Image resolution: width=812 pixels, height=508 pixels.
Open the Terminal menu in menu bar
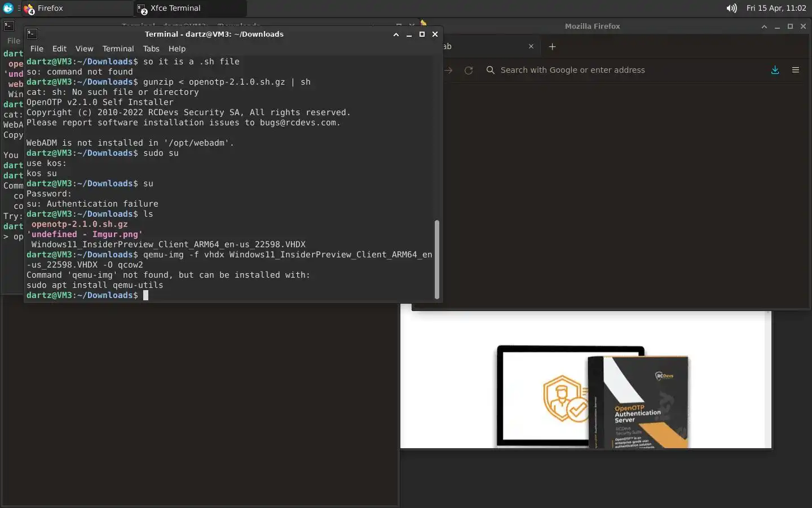(x=118, y=49)
